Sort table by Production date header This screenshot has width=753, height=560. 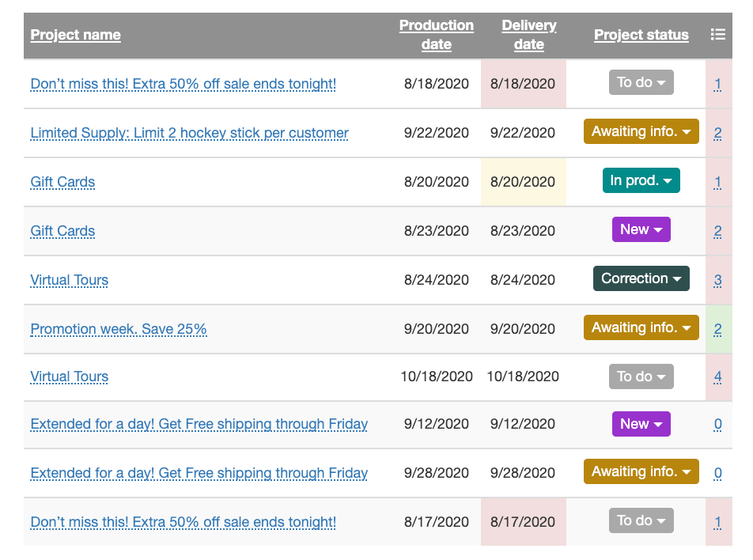pyautogui.click(x=436, y=35)
